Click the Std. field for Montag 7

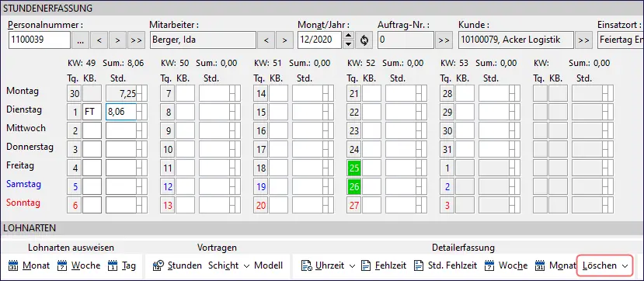click(x=214, y=93)
